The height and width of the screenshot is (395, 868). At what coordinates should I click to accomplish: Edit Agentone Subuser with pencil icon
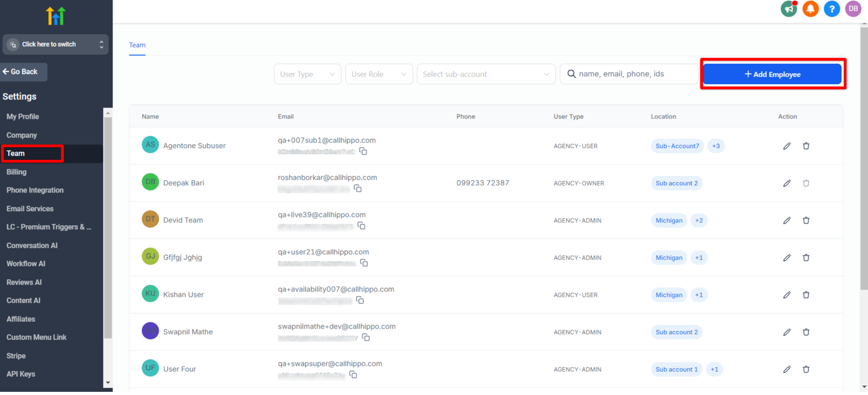coord(787,146)
